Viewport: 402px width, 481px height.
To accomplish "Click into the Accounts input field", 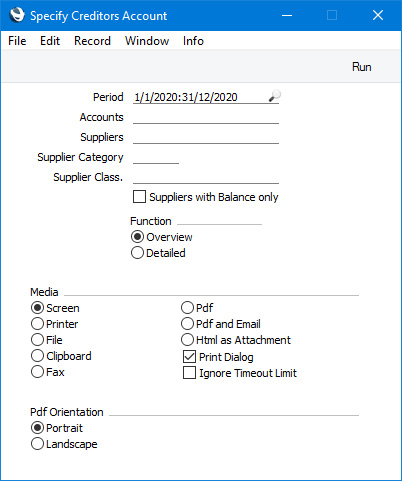I will click(206, 117).
